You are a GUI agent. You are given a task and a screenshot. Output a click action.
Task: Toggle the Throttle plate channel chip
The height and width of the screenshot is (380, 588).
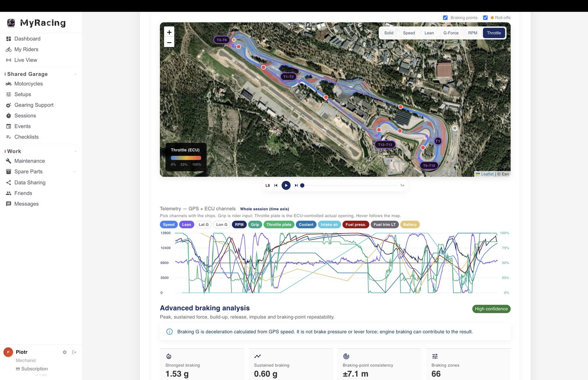pyautogui.click(x=279, y=225)
